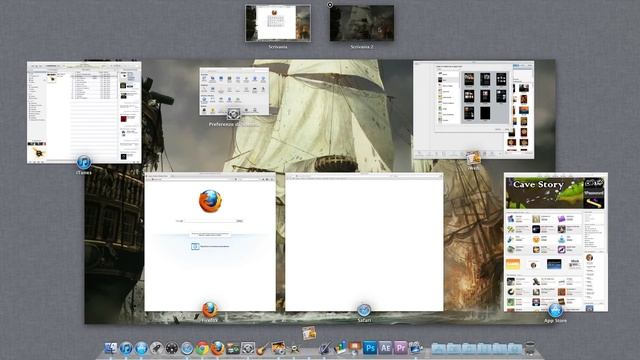Viewport: 640px width, 360px height.
Task: Click the iPhoto badge under its window
Action: (x=473, y=158)
